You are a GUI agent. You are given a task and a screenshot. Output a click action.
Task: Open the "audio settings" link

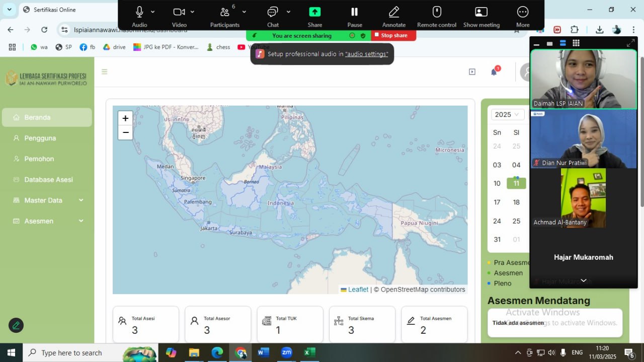(366, 54)
